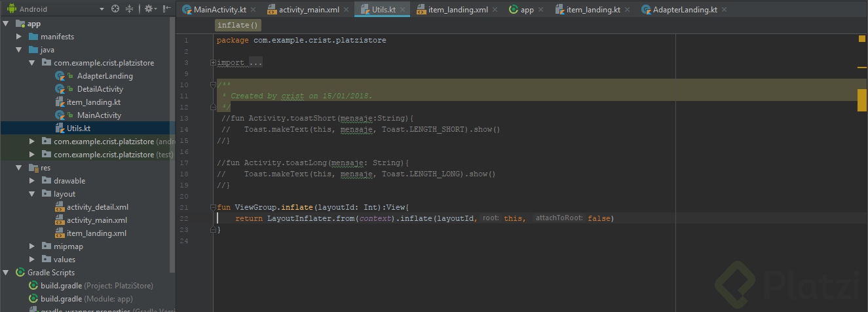Screen dimensions: 868x312
Task: Collapse the res folder
Action: point(19,168)
